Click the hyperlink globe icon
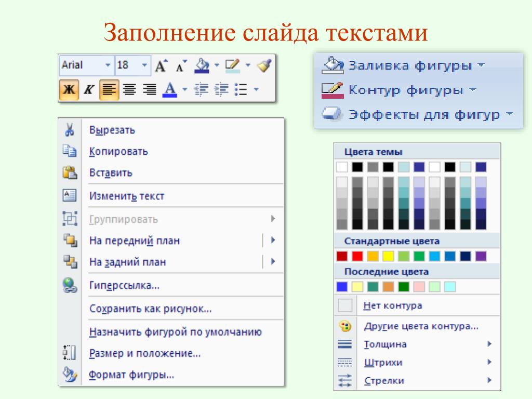The image size is (532, 399). (70, 285)
